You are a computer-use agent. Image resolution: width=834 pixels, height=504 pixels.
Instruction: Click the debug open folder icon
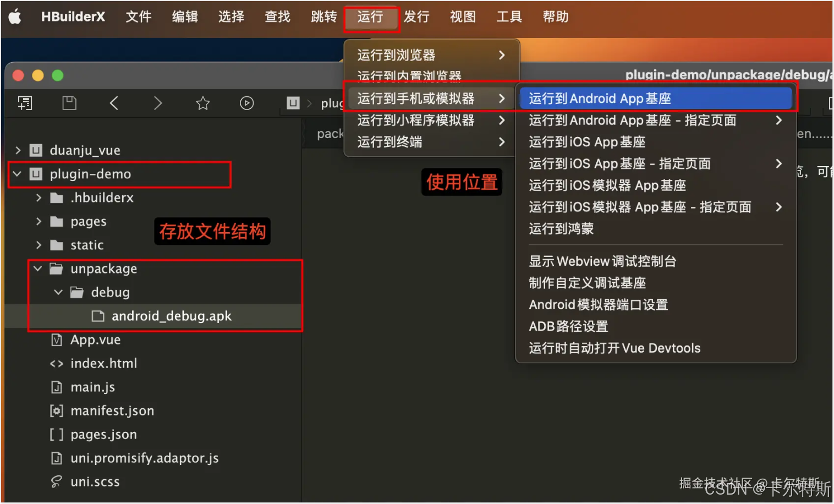pos(77,292)
